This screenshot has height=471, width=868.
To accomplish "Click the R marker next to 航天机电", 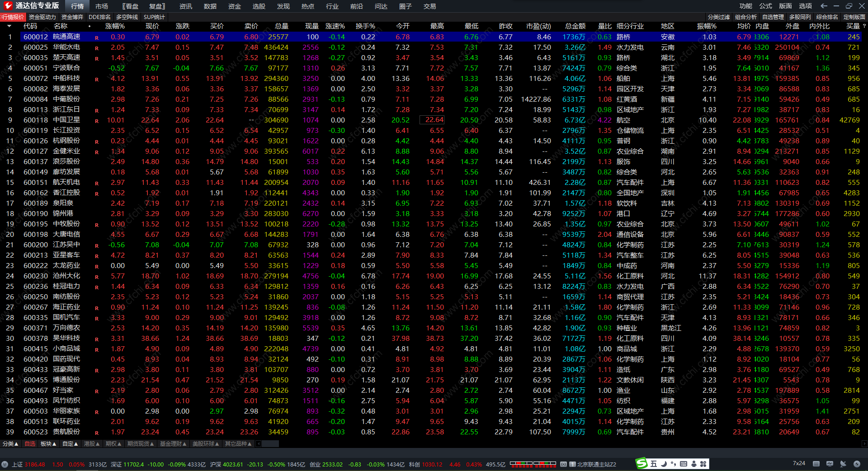I will [97, 183].
